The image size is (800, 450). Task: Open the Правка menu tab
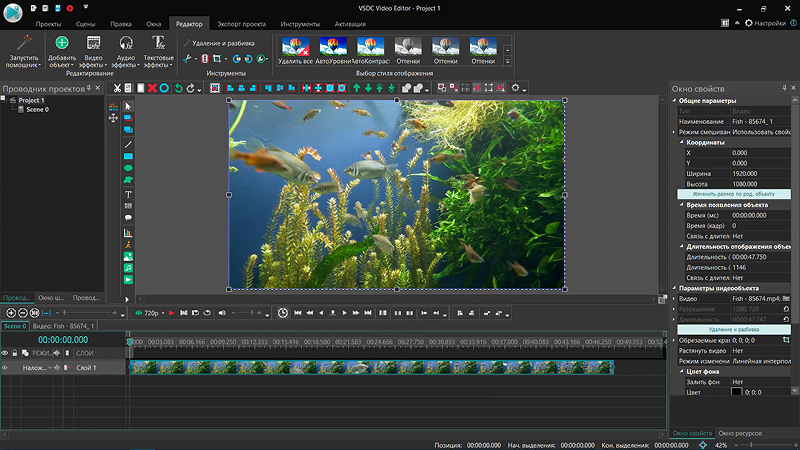(121, 24)
